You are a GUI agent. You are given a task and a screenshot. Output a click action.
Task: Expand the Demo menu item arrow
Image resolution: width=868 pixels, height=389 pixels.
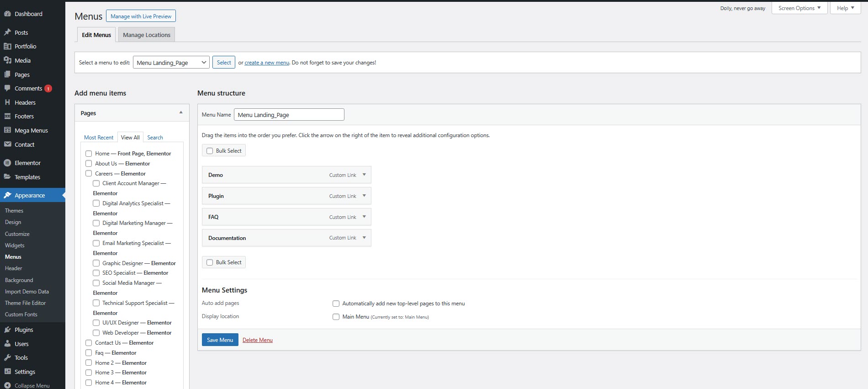click(364, 175)
